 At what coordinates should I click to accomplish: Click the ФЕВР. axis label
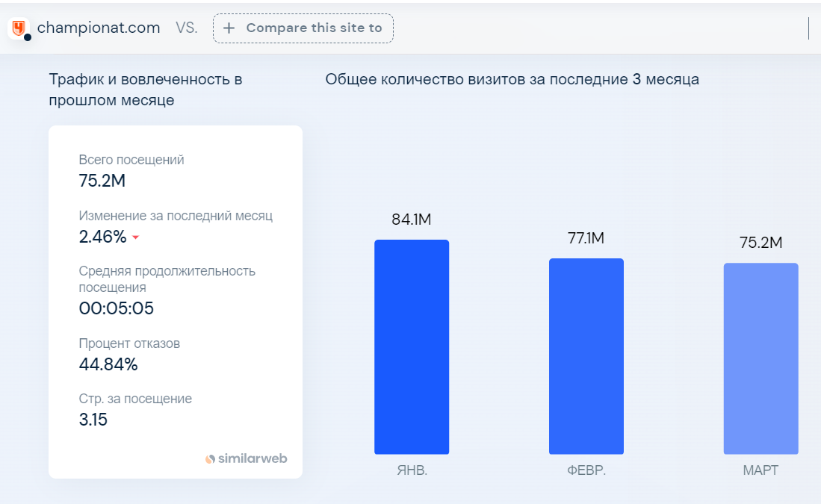point(586,470)
